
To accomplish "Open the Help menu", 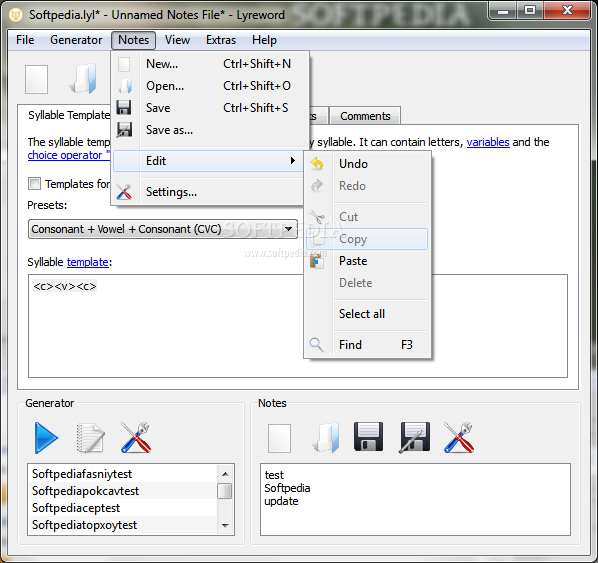I will tap(264, 40).
